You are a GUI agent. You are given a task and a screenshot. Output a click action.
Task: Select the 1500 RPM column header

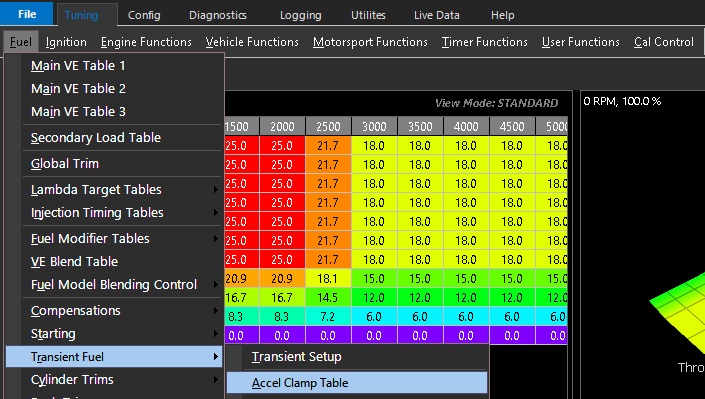241,127
